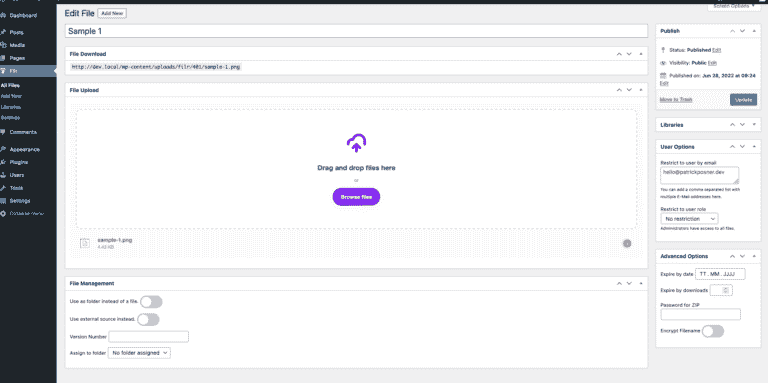The image size is (768, 383).
Task: Click the Version Number field
Action: click(x=149, y=336)
